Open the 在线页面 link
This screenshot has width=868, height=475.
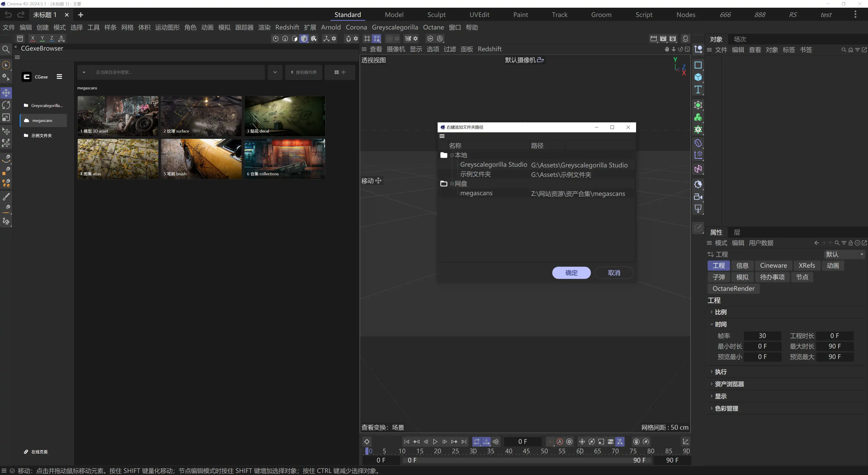pos(36,452)
